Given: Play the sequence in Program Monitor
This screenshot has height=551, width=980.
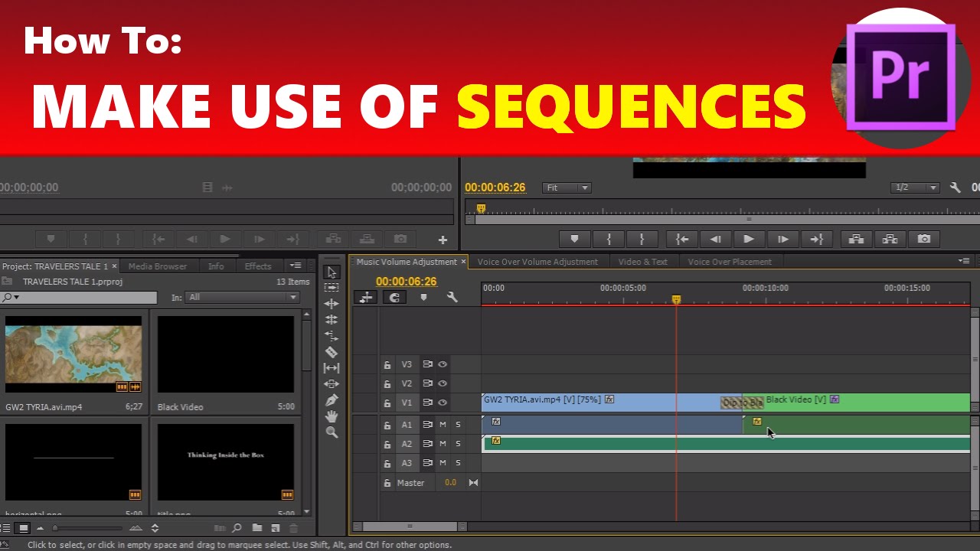Looking at the screenshot, I should (x=749, y=240).
